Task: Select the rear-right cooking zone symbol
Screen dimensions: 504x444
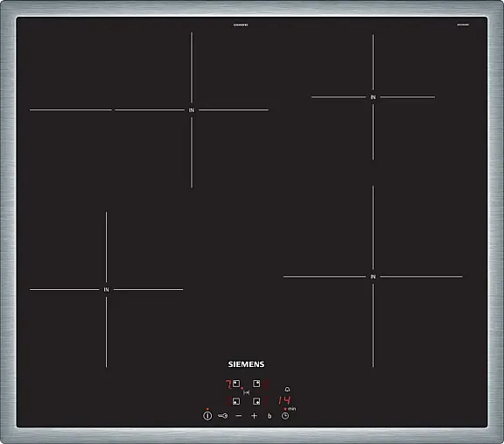Action: (x=256, y=384)
